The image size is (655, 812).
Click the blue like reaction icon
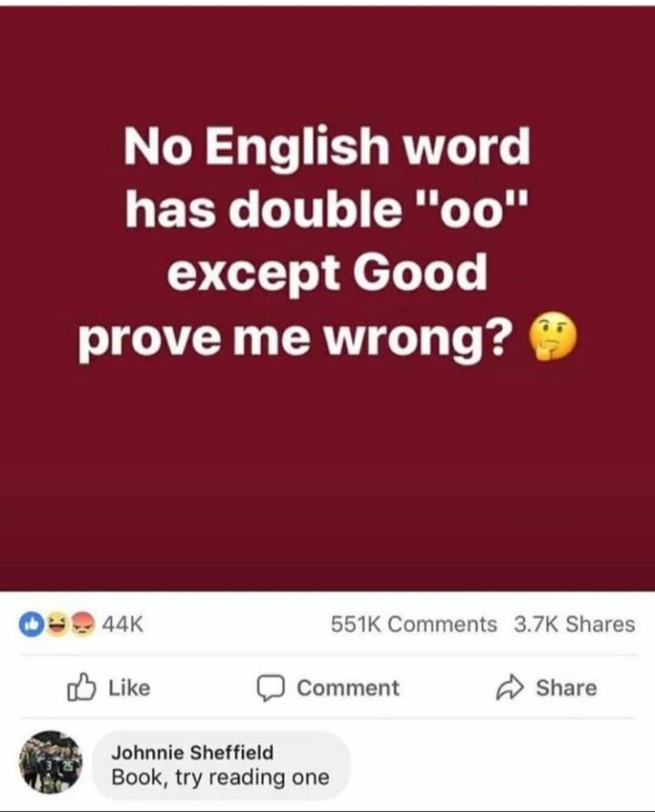pos(31,624)
